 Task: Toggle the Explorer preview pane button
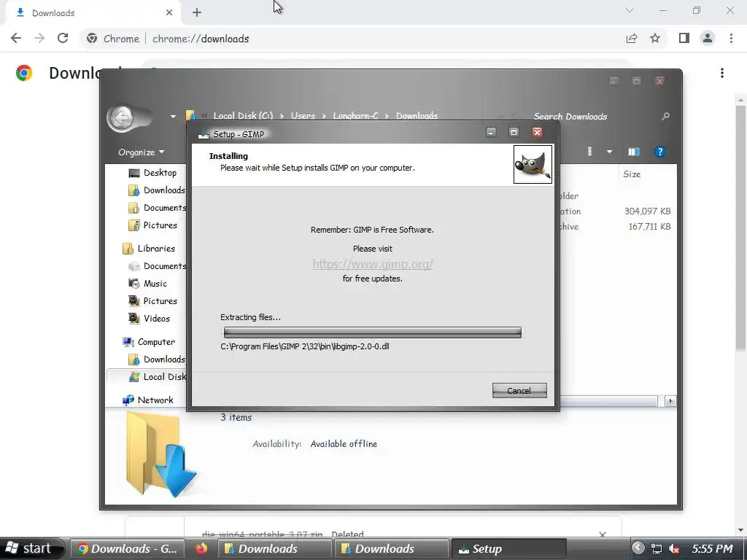click(x=634, y=152)
